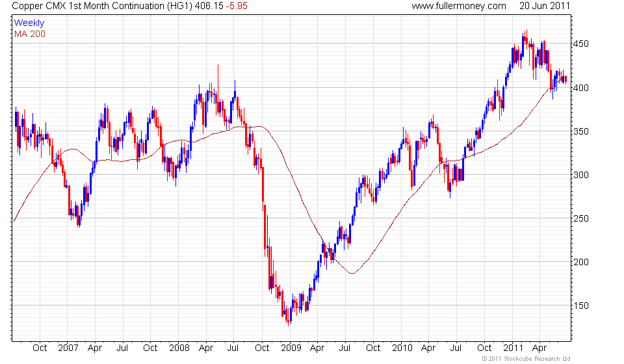Click the 150 price axis label
Image resolution: width=624 pixels, height=364 pixels.
[581, 305]
